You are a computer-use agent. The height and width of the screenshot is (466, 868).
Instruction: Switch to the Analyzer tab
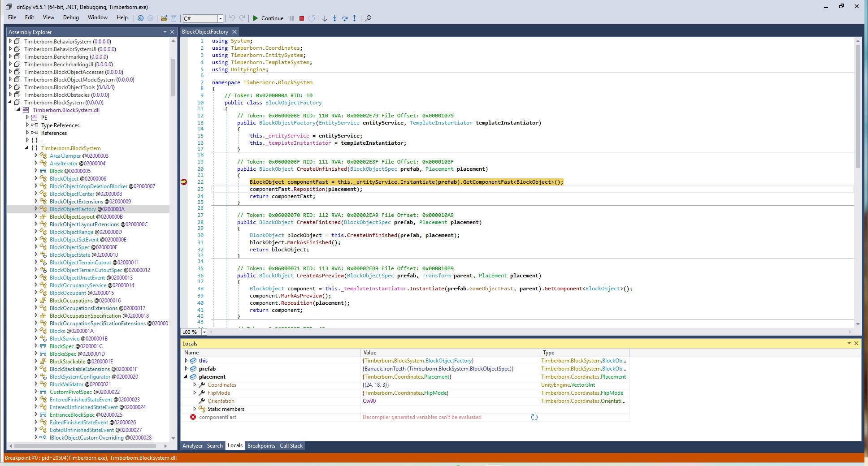[x=192, y=446]
